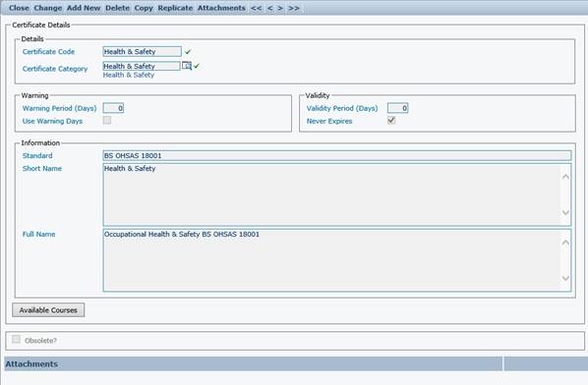The width and height of the screenshot is (588, 385).
Task: Click Short Name scrollbar up arrow
Action: click(x=565, y=177)
